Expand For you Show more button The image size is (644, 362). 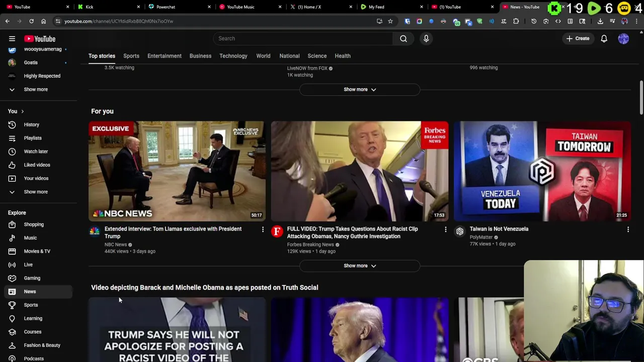pyautogui.click(x=360, y=265)
